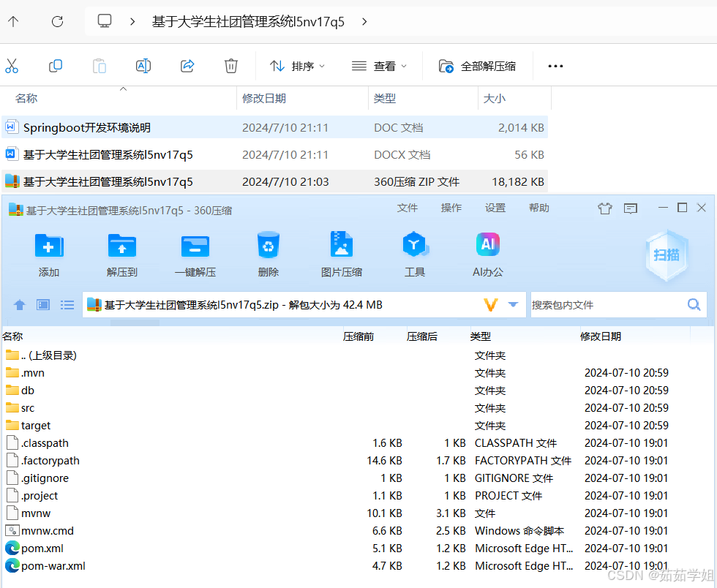Screen dimensions: 717x588
Task: Switch to list view icon in 360压缩
Action: [x=67, y=304]
